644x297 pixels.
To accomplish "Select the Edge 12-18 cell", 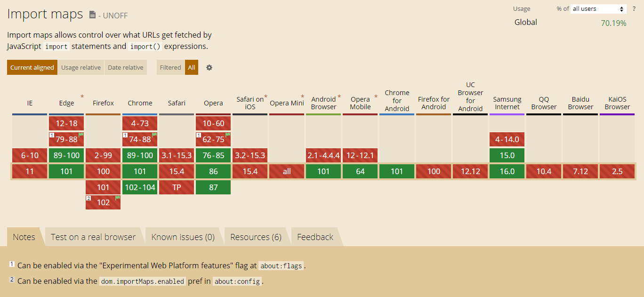I will pos(66,123).
